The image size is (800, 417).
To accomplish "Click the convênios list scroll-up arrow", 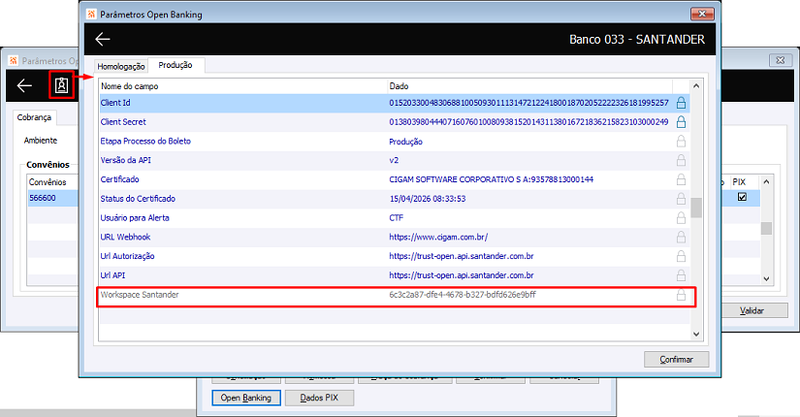I will [766, 182].
